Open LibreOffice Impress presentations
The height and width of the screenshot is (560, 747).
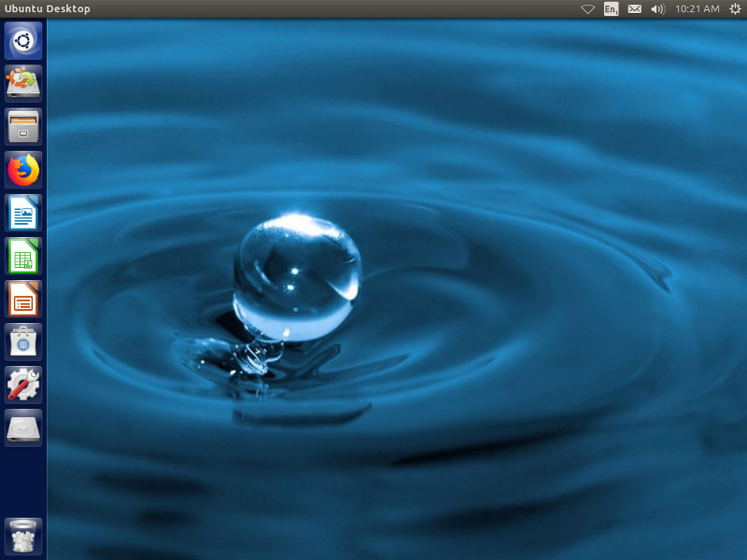pos(23,299)
